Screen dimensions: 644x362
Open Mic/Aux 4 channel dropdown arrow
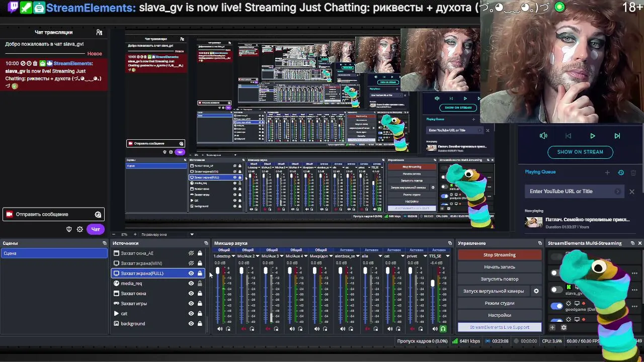click(306, 256)
